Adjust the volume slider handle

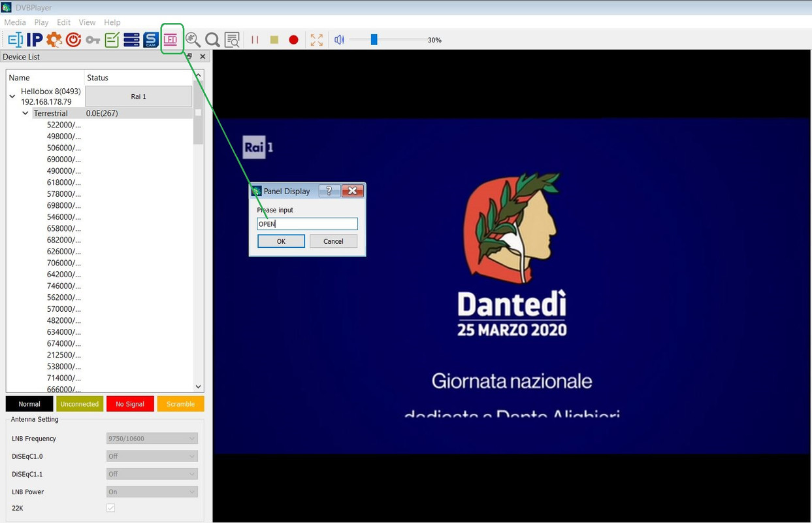374,40
